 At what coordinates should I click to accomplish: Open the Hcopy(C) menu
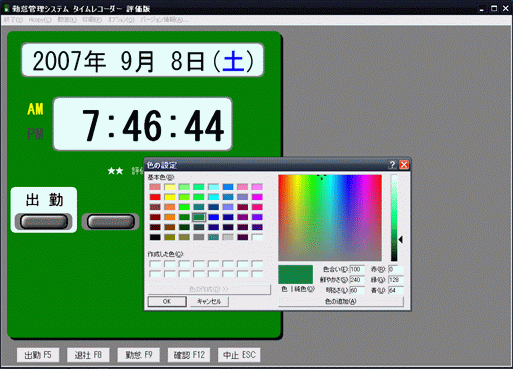(x=40, y=20)
